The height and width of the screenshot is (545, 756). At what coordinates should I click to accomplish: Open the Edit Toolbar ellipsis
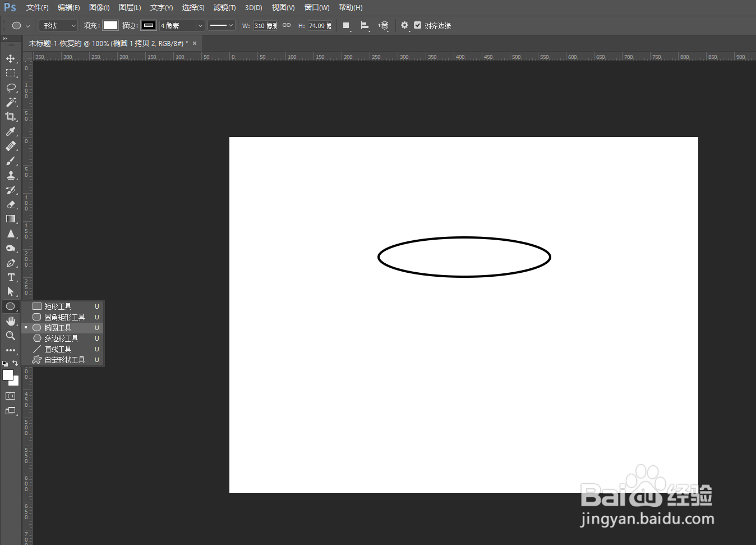click(x=11, y=350)
